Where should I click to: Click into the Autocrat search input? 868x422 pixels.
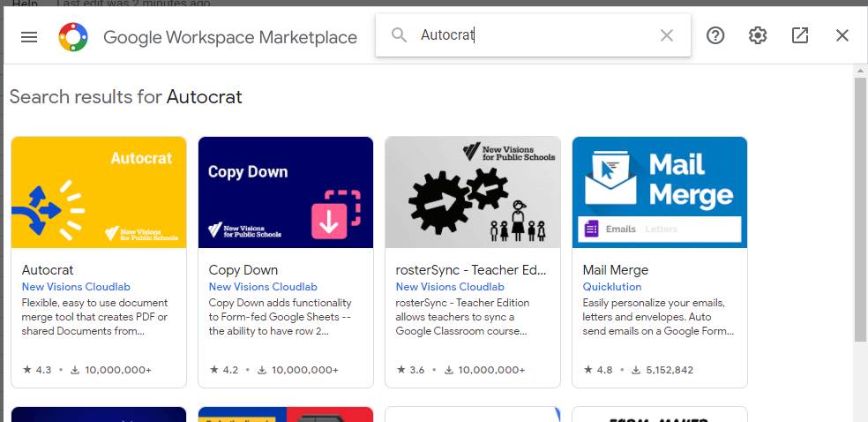click(535, 35)
